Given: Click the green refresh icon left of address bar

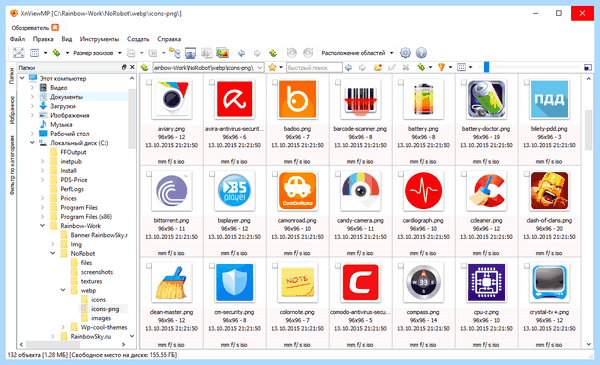Looking at the screenshot, I should (x=145, y=67).
